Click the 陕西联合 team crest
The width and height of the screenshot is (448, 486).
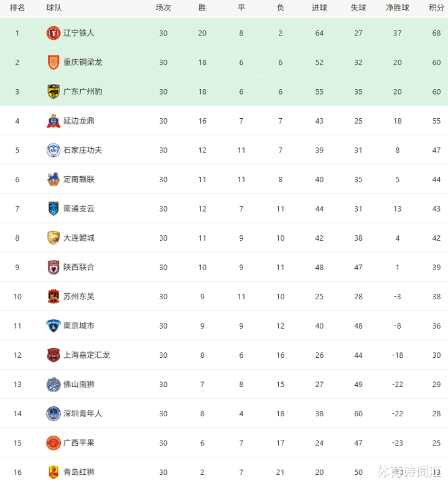pos(54,267)
